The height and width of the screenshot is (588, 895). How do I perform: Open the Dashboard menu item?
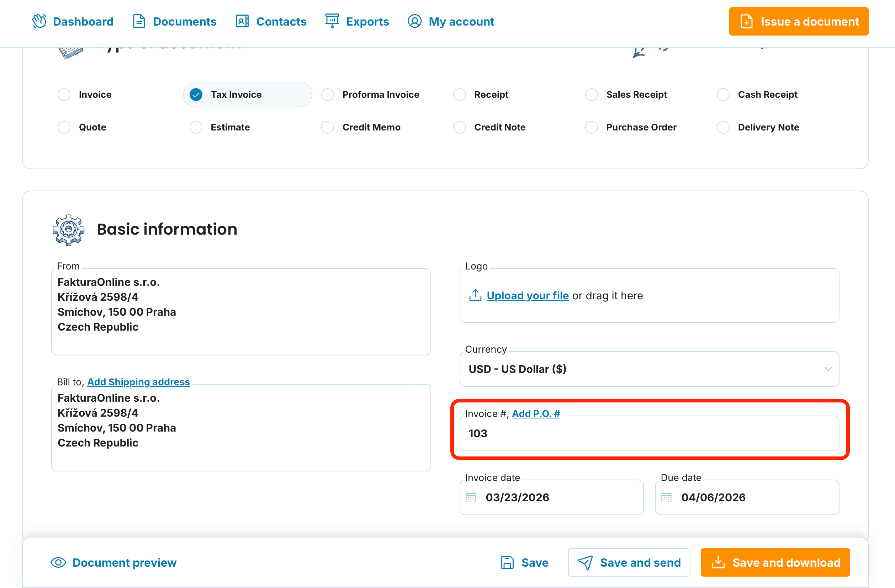point(73,21)
